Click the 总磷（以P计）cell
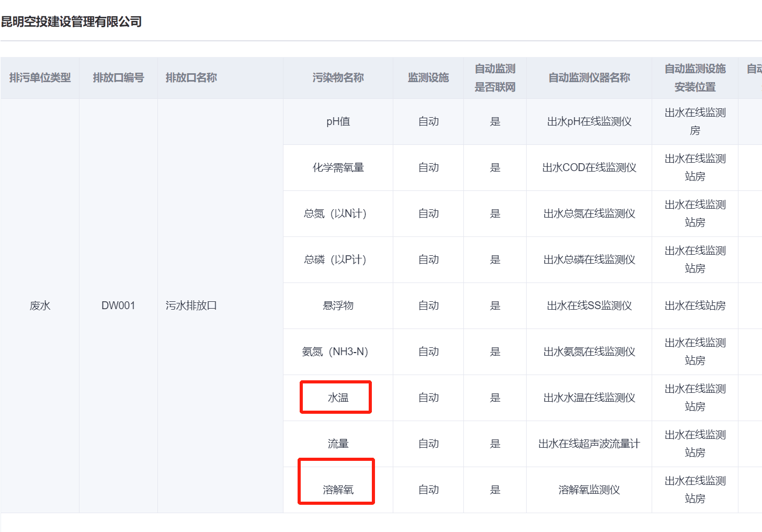 pos(338,259)
